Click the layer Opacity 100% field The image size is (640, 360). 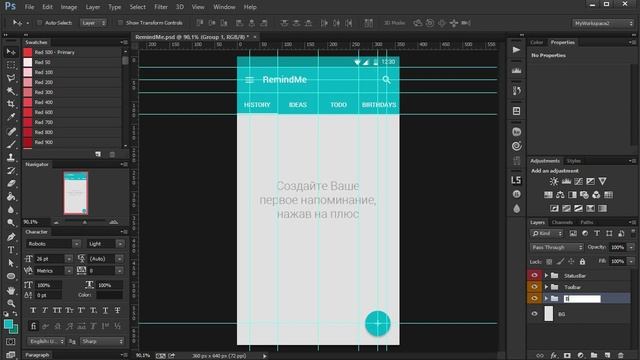pos(618,247)
